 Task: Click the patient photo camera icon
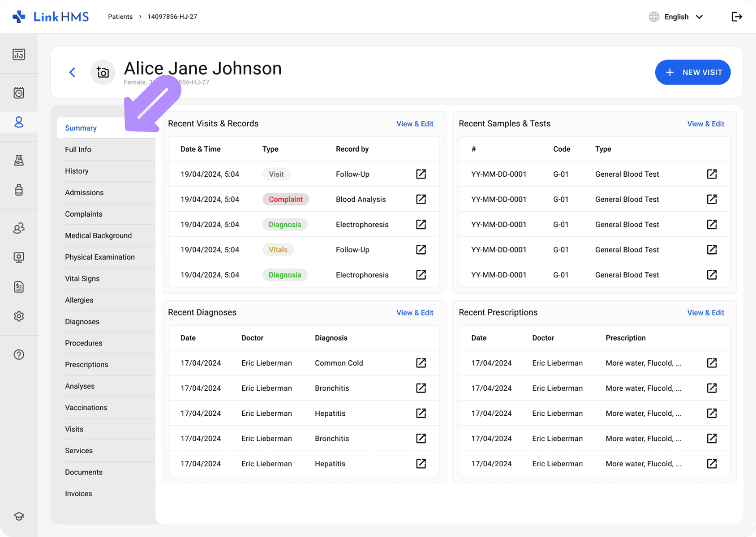(103, 72)
